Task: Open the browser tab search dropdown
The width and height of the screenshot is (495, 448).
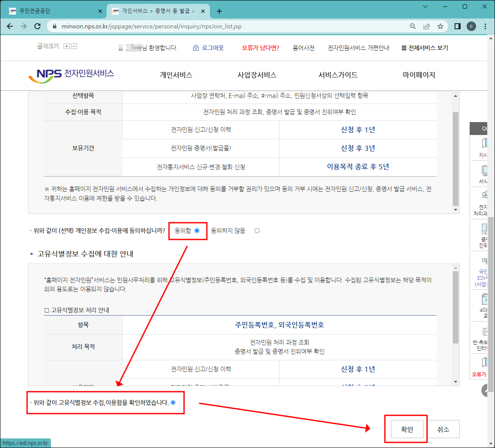Action: tap(425, 7)
